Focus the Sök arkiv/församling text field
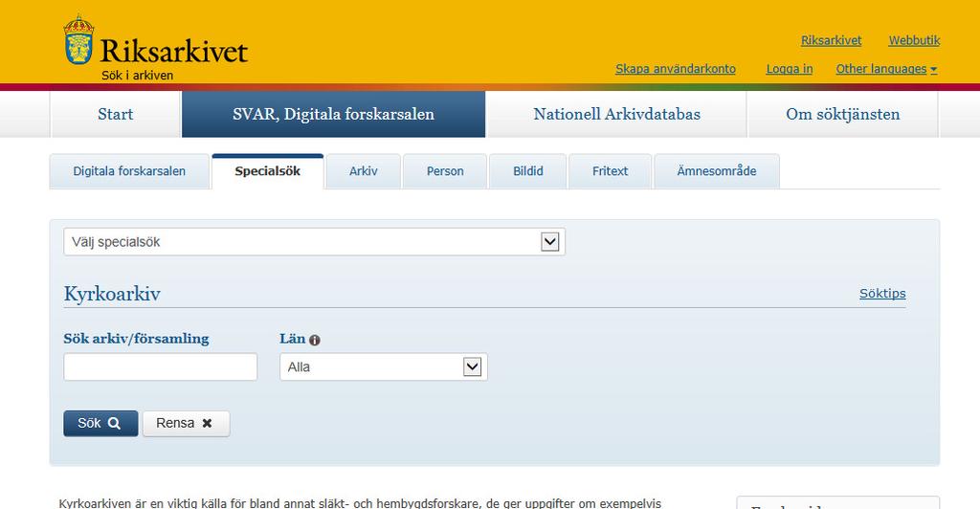 pos(161,367)
